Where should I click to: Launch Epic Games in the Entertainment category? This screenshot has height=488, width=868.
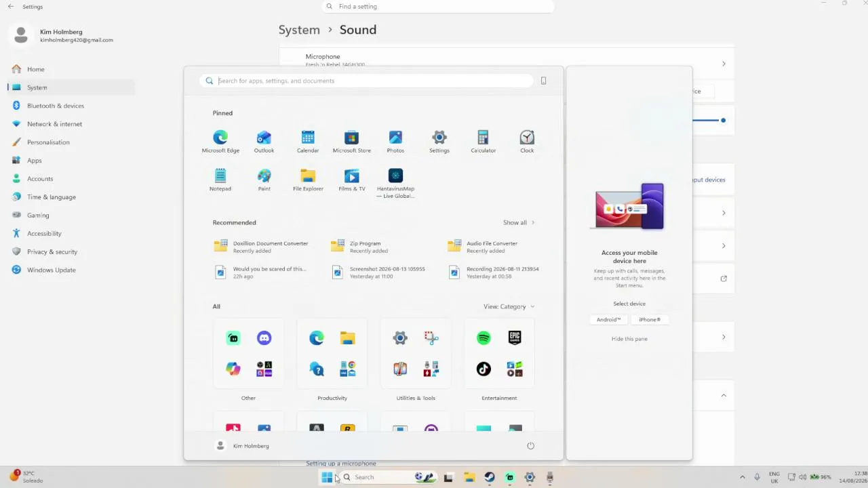click(515, 338)
